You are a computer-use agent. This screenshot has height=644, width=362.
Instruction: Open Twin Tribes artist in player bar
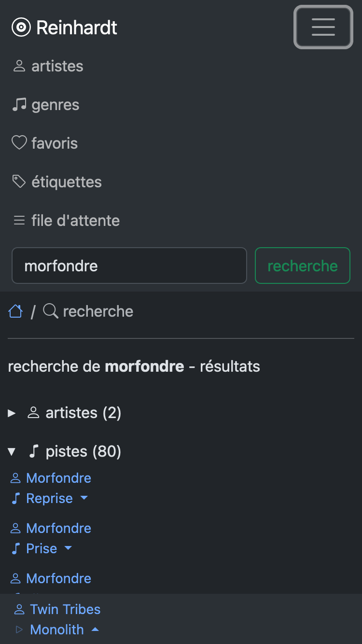pyautogui.click(x=65, y=609)
